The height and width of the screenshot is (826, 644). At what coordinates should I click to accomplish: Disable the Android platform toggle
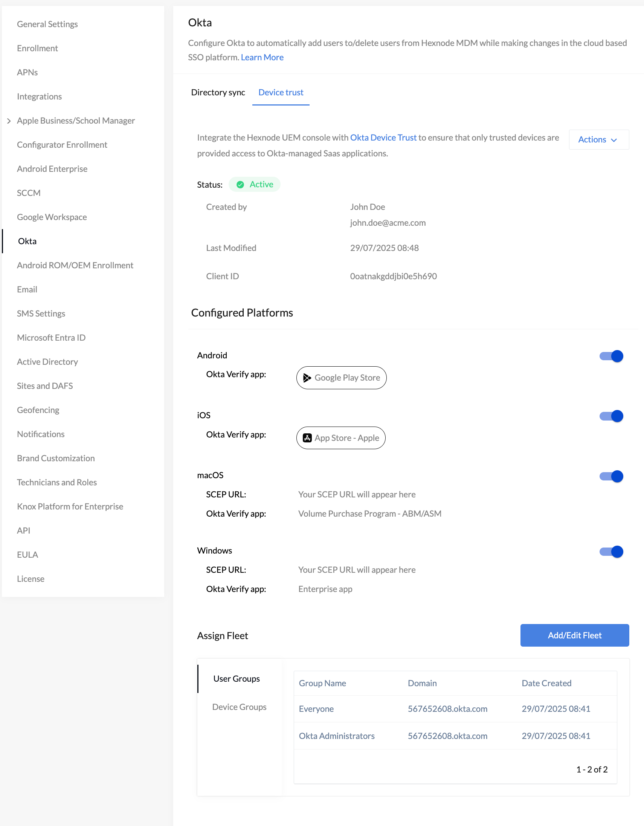(x=611, y=356)
